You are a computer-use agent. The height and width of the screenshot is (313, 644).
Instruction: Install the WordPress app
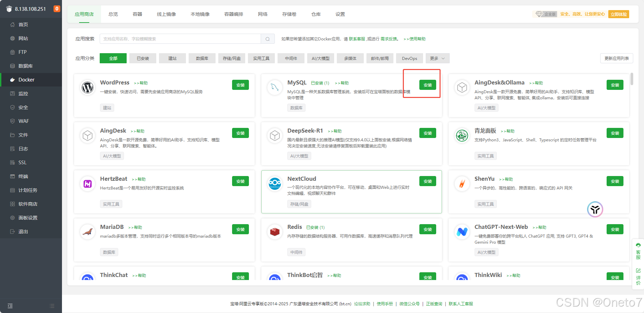pos(240,85)
